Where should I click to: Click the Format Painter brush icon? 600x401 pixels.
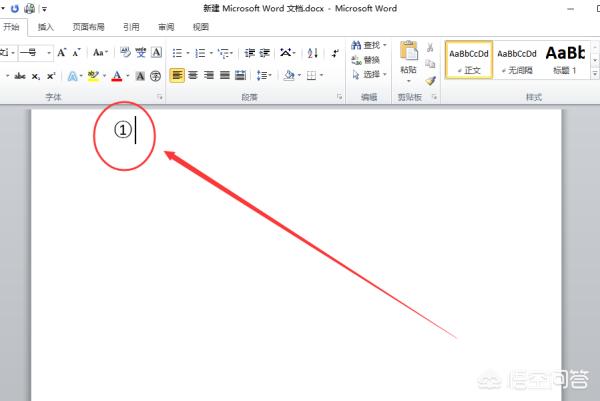click(430, 80)
